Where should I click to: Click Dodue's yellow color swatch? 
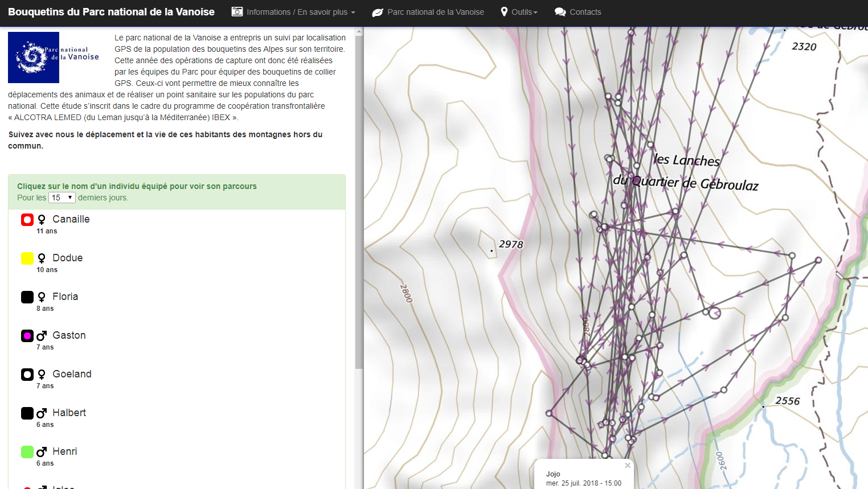click(27, 258)
